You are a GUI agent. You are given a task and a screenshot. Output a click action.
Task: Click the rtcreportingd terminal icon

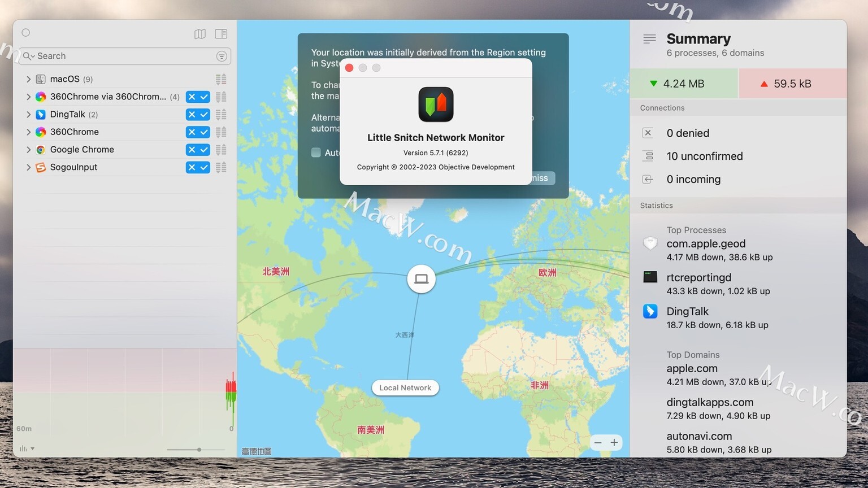tap(650, 277)
